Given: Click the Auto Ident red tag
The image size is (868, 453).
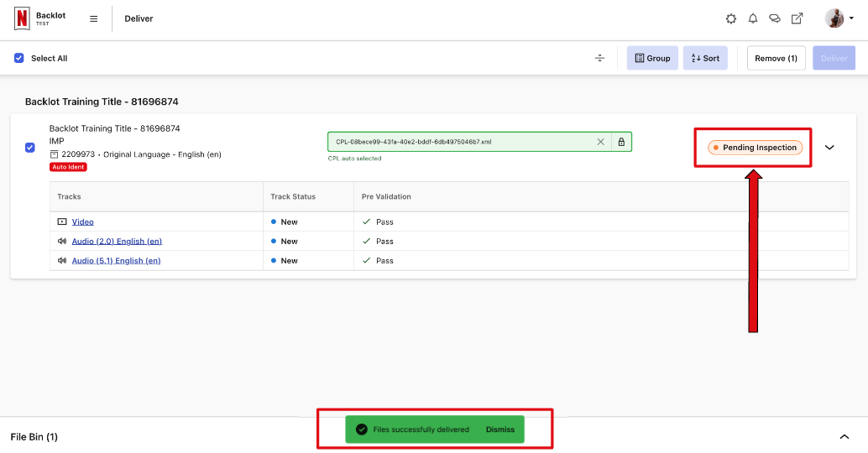Looking at the screenshot, I should [x=68, y=167].
